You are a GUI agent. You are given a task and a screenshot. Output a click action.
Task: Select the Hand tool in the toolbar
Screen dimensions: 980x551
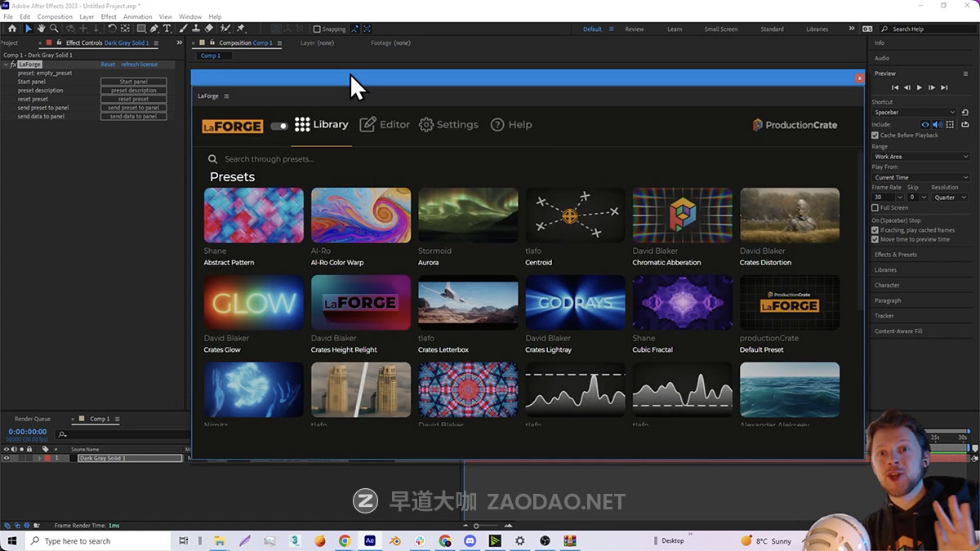(x=42, y=29)
